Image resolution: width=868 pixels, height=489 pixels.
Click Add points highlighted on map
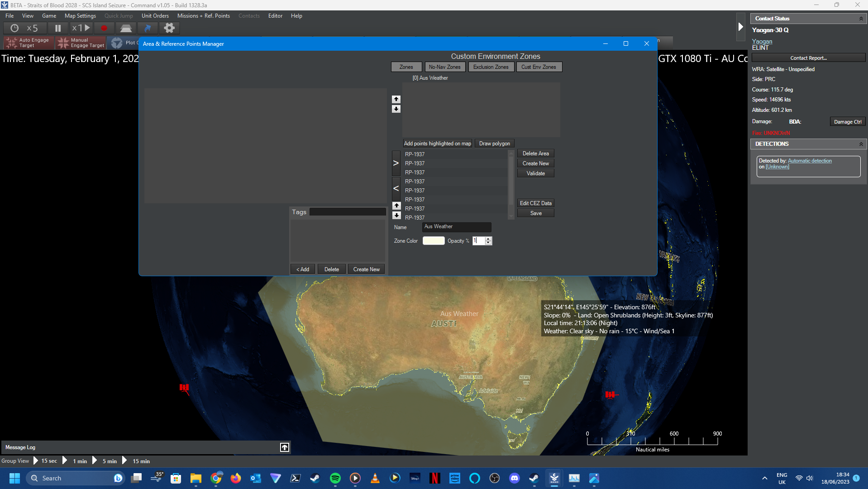pyautogui.click(x=438, y=144)
